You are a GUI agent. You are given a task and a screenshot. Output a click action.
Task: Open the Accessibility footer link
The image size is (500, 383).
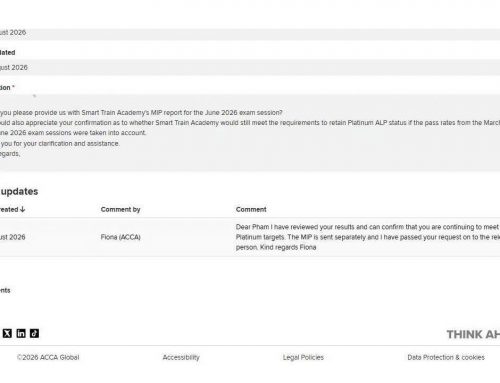(181, 357)
